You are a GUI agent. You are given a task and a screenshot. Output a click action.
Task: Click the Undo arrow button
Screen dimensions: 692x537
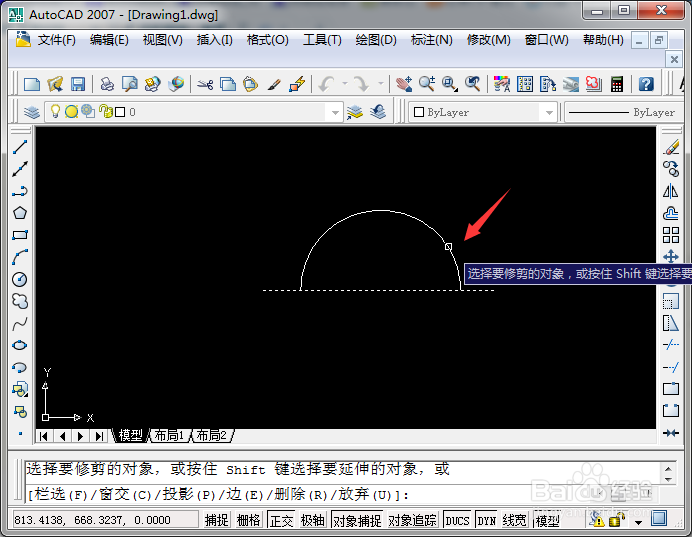327,84
